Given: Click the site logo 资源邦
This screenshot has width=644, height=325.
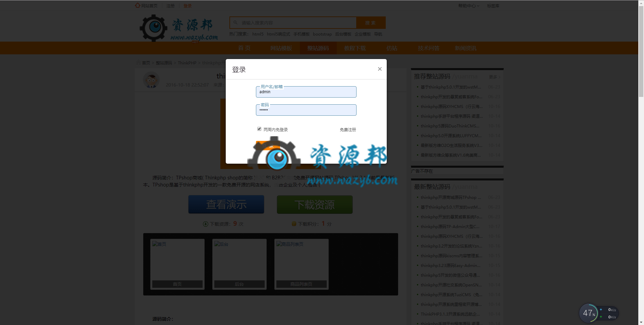Looking at the screenshot, I should pyautogui.click(x=179, y=28).
